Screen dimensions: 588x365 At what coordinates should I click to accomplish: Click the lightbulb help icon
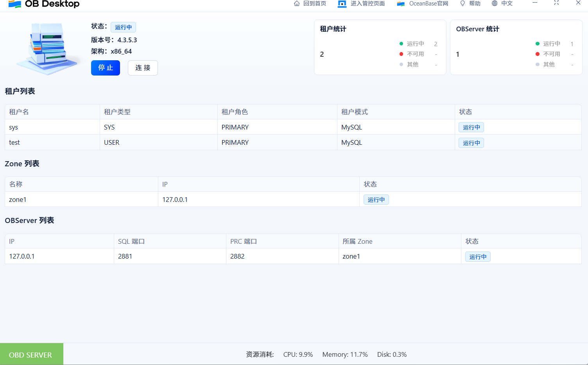[x=462, y=3]
